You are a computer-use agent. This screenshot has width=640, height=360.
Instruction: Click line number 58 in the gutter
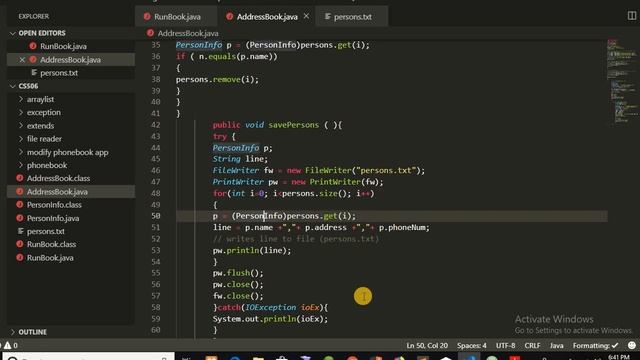point(156,307)
